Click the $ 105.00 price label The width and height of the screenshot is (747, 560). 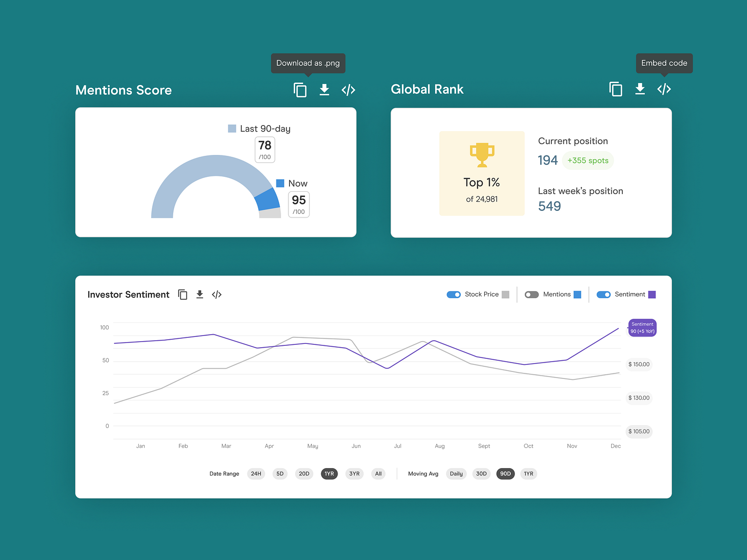(x=639, y=432)
